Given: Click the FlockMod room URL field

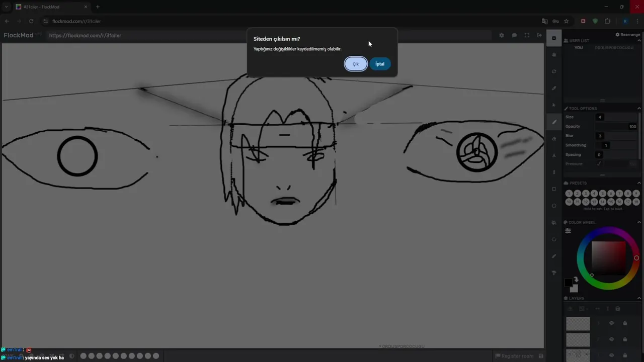Looking at the screenshot, I should click(269, 35).
